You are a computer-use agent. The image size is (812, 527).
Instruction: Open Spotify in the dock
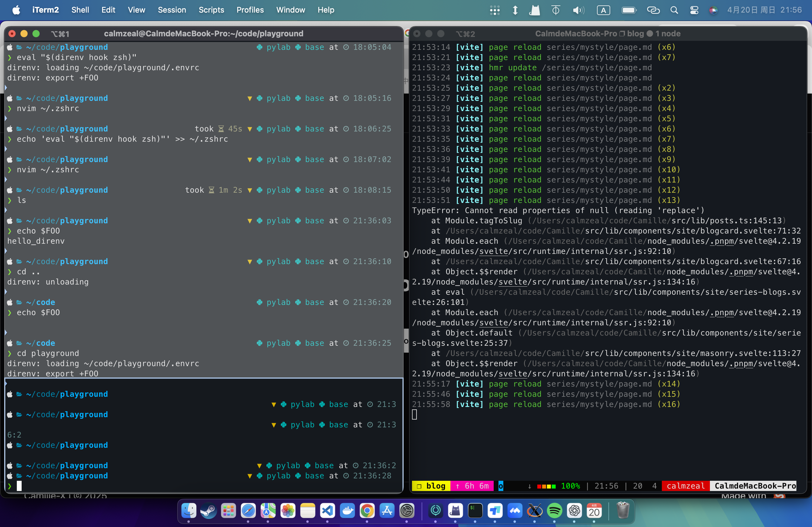[x=554, y=510]
